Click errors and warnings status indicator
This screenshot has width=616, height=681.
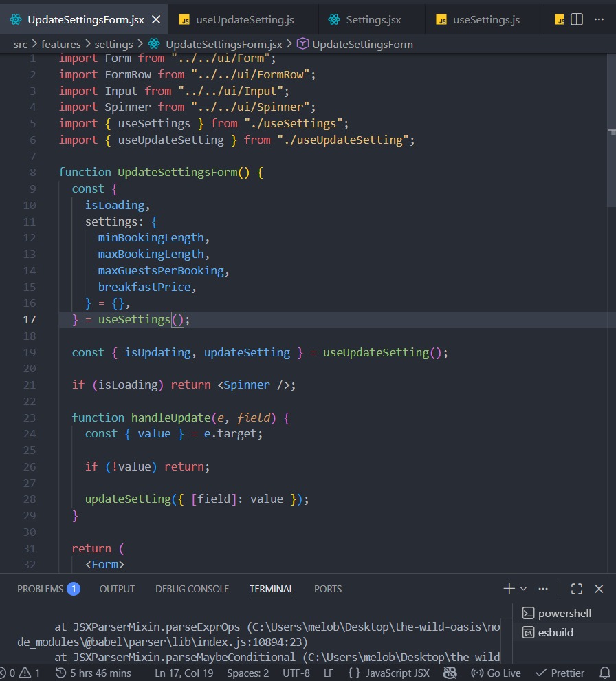[21, 673]
